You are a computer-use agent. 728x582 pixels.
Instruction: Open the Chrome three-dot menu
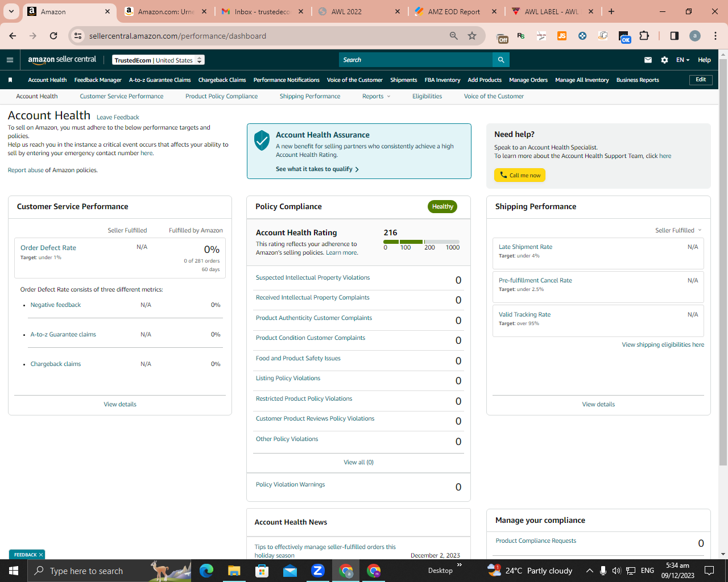click(x=715, y=36)
